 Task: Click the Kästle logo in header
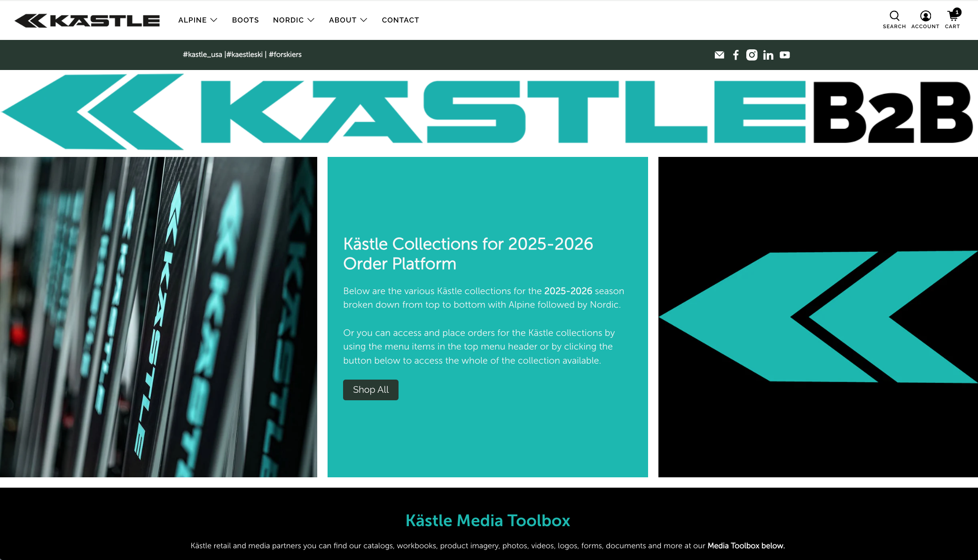[87, 20]
